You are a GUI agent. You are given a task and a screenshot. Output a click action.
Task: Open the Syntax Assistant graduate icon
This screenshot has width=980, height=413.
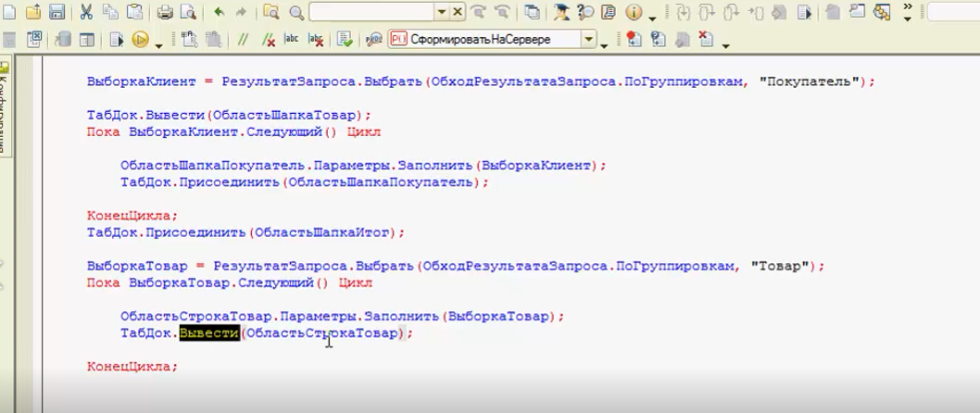[561, 13]
